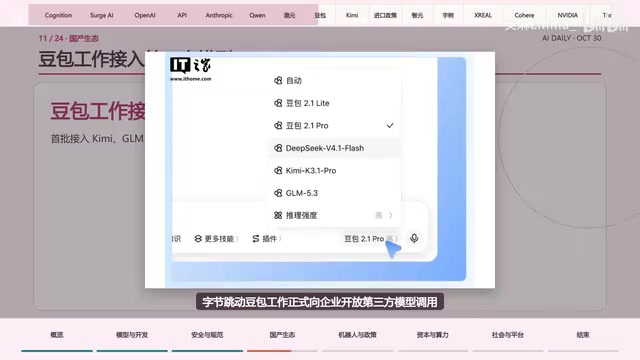Go to the 资本与算力 section
The width and height of the screenshot is (640, 360).
point(432,335)
